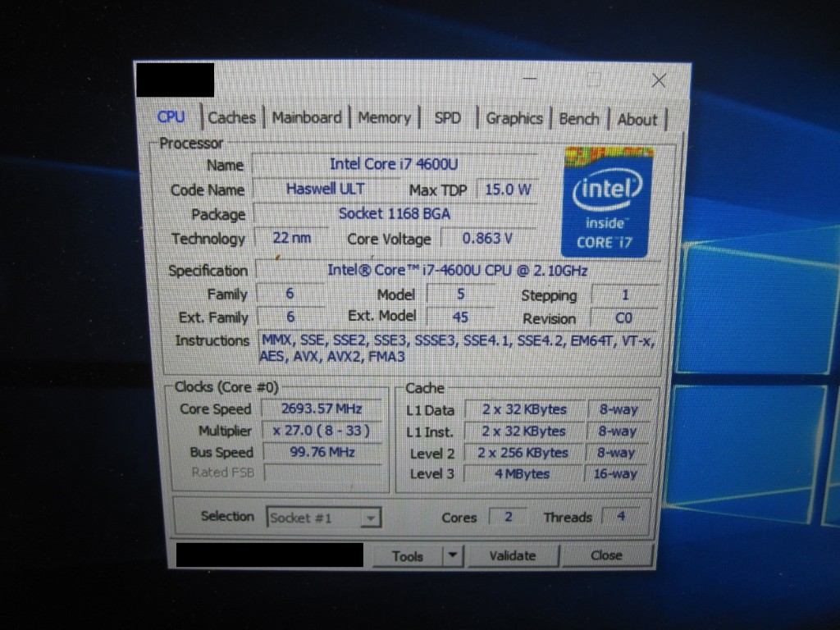The height and width of the screenshot is (630, 840).
Task: Open the Socket #1 selection dropdown
Action: point(323,518)
